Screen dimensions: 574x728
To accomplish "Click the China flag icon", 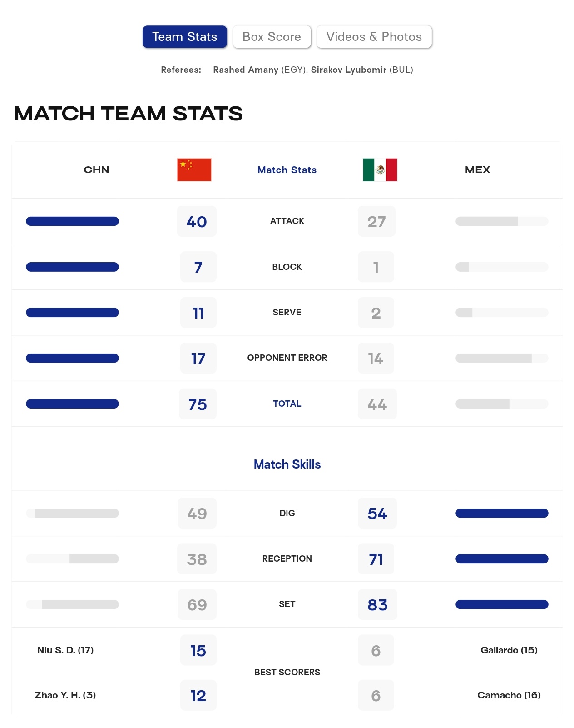I will (x=194, y=170).
